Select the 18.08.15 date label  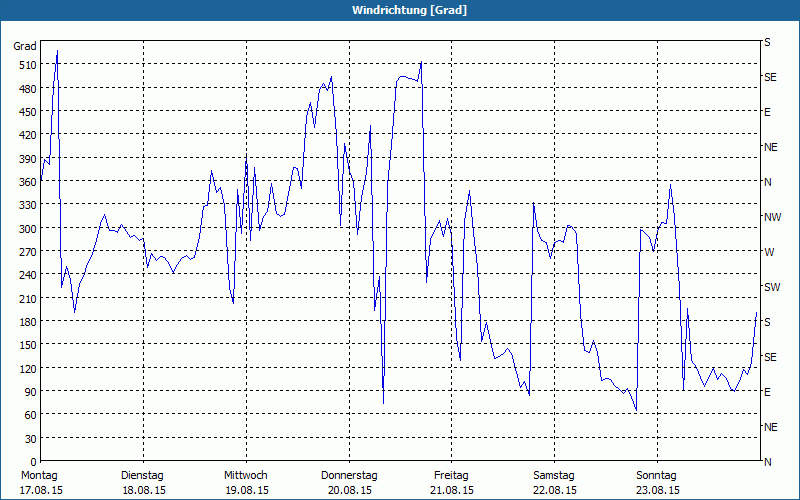point(144,491)
